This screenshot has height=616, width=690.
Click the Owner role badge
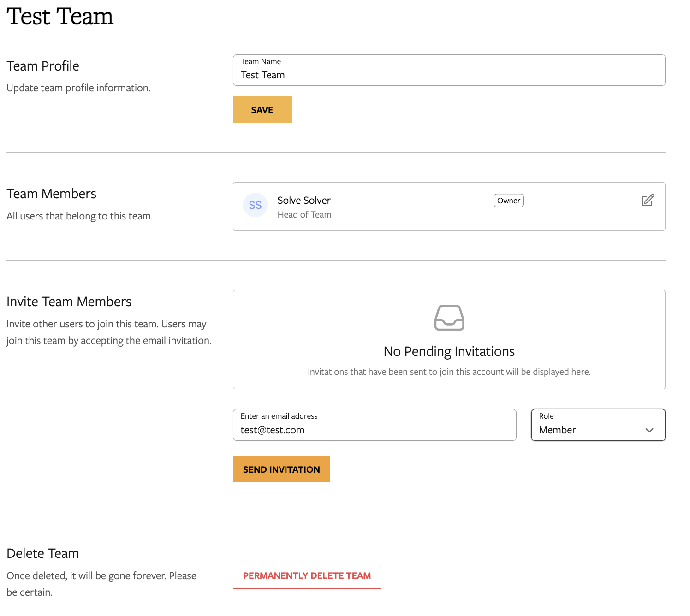(508, 201)
